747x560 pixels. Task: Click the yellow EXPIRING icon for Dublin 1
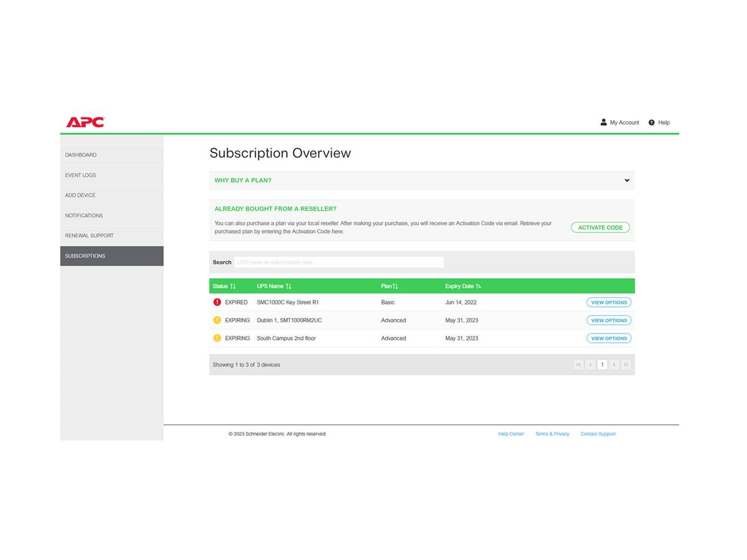(217, 320)
